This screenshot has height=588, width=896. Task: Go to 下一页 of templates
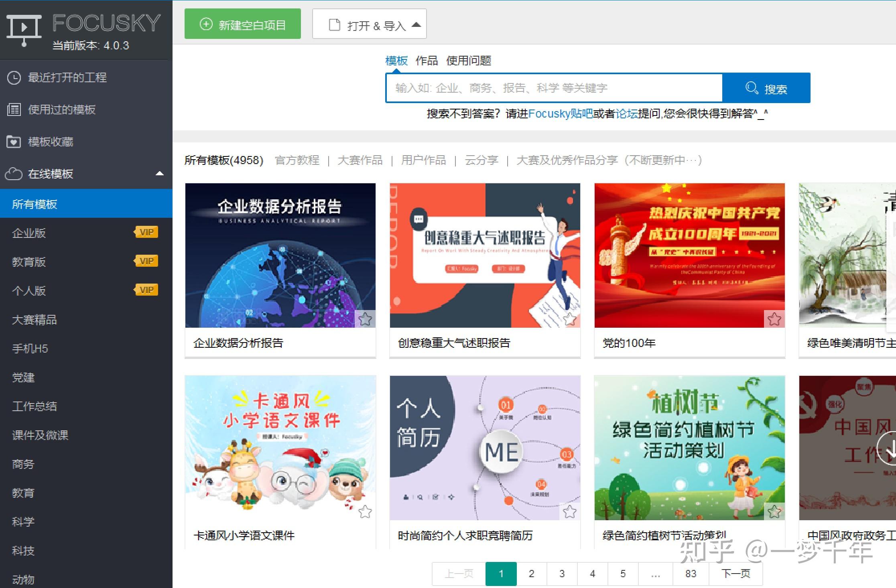click(735, 574)
